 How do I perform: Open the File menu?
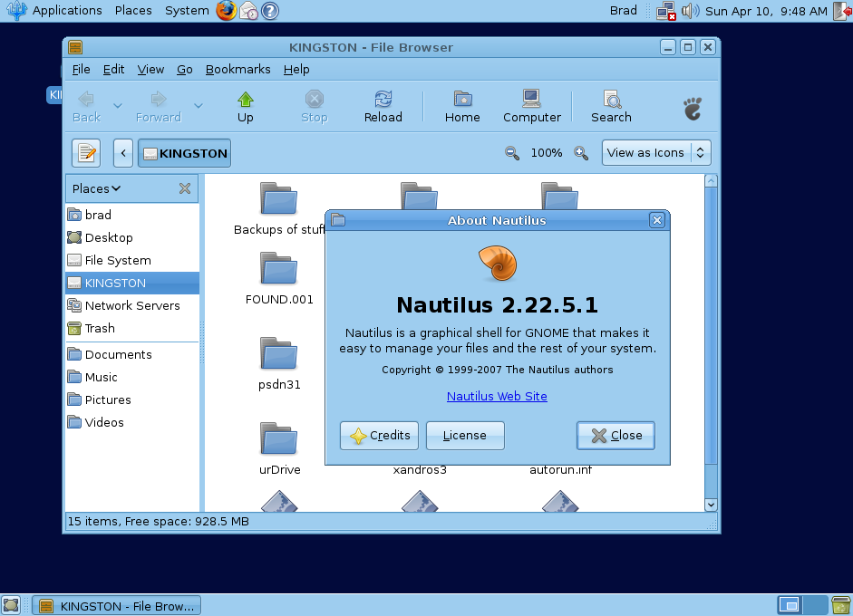81,70
